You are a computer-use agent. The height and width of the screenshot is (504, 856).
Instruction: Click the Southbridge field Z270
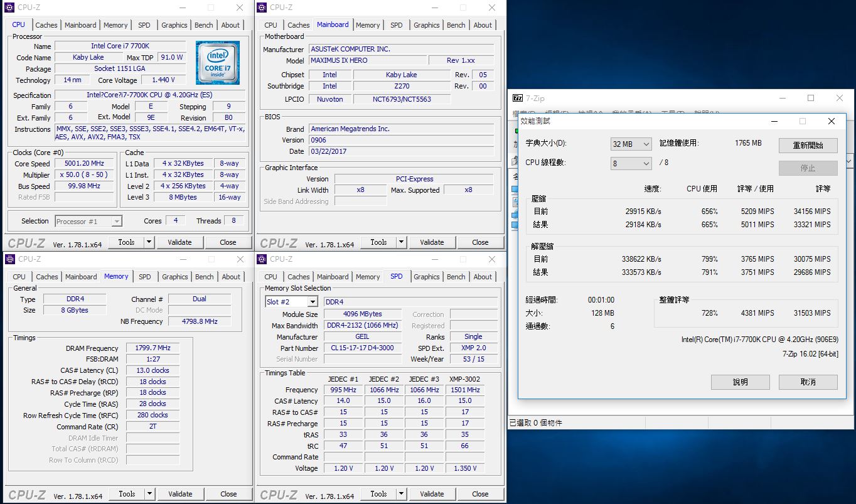pos(402,87)
